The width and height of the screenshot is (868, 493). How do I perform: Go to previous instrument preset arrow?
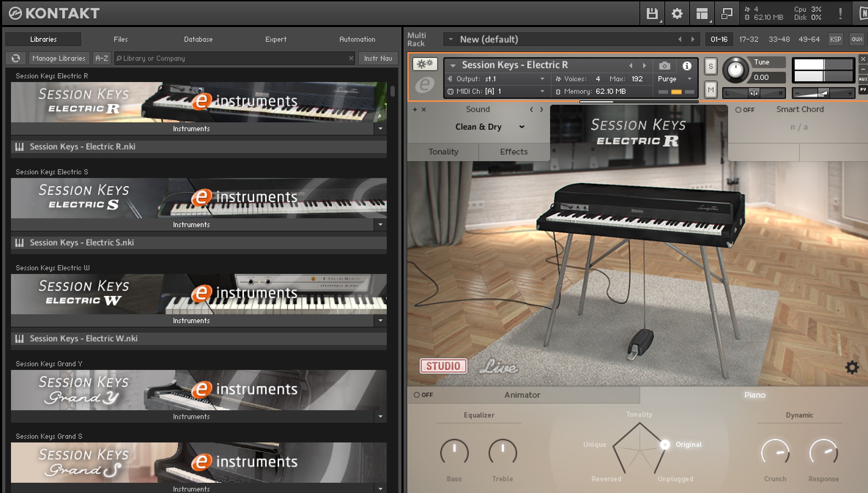631,66
